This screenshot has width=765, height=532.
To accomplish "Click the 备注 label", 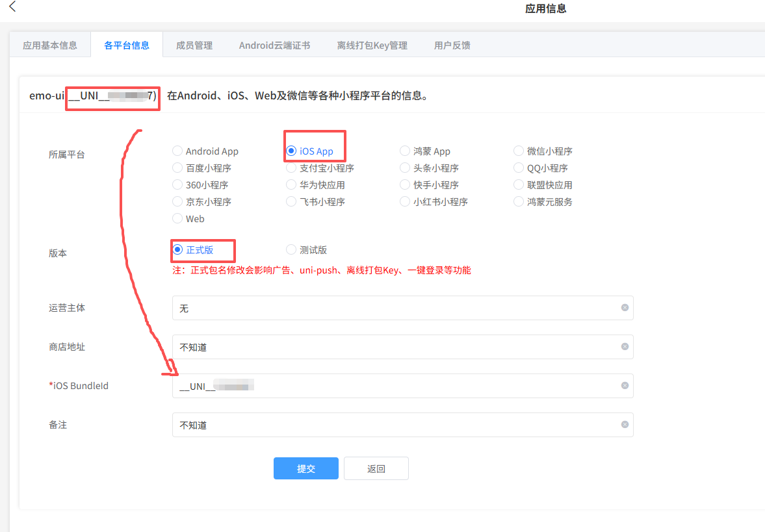I will coord(58,425).
